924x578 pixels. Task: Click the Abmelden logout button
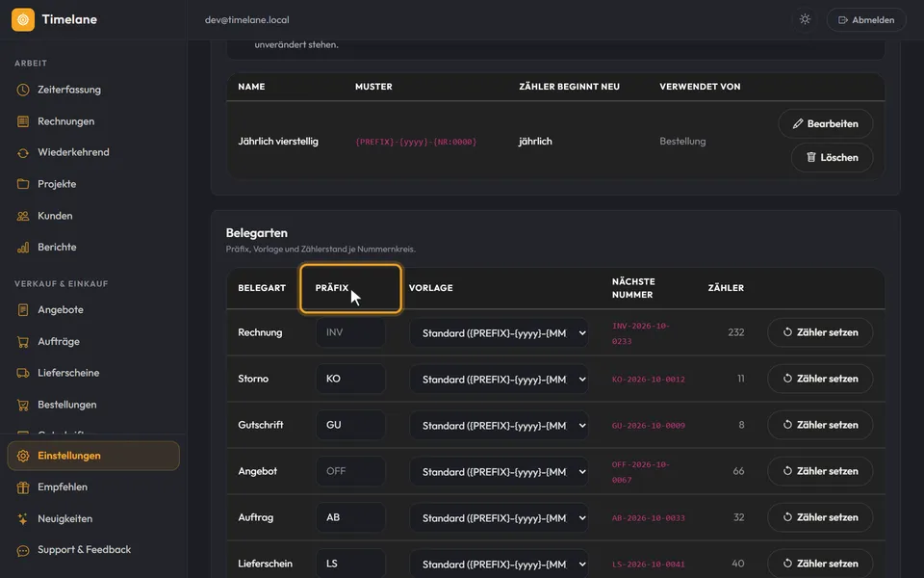coord(866,19)
